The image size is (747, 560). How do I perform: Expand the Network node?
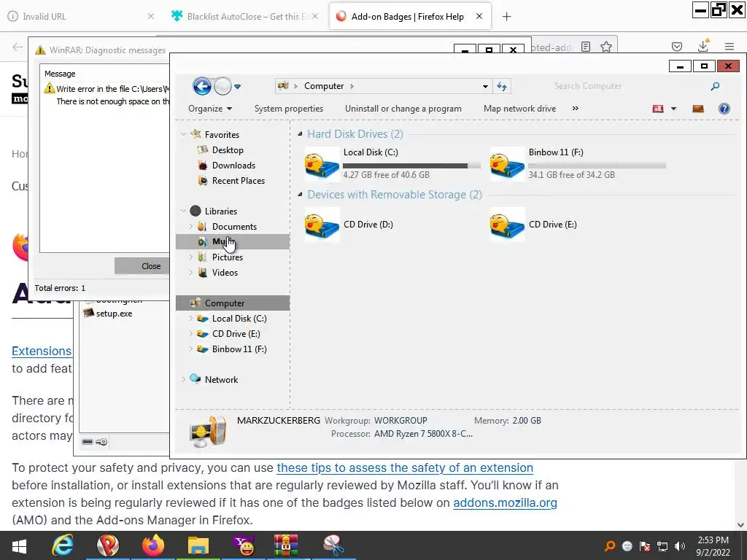[183, 379]
